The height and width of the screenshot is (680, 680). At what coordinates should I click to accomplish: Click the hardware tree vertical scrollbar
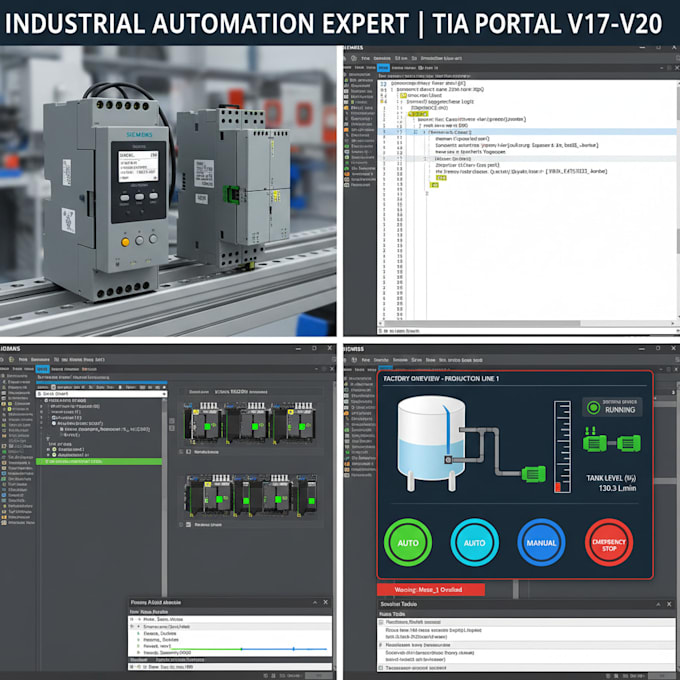pyautogui.click(x=164, y=497)
